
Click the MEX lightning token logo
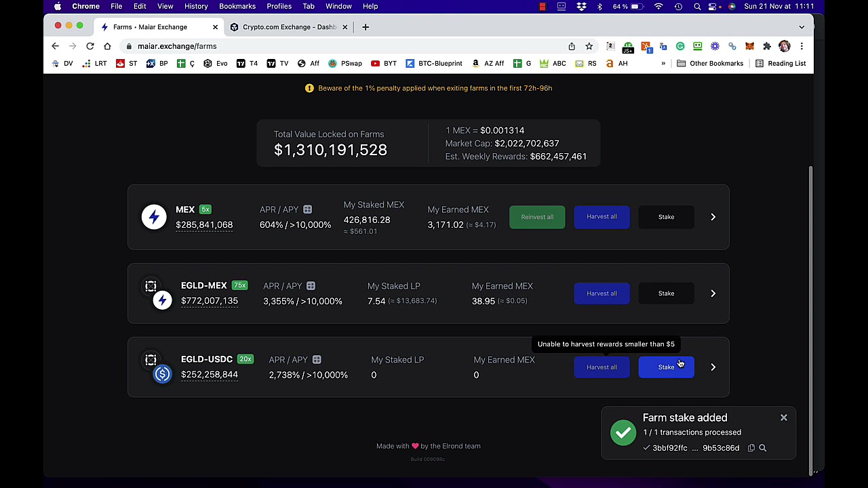pos(154,217)
